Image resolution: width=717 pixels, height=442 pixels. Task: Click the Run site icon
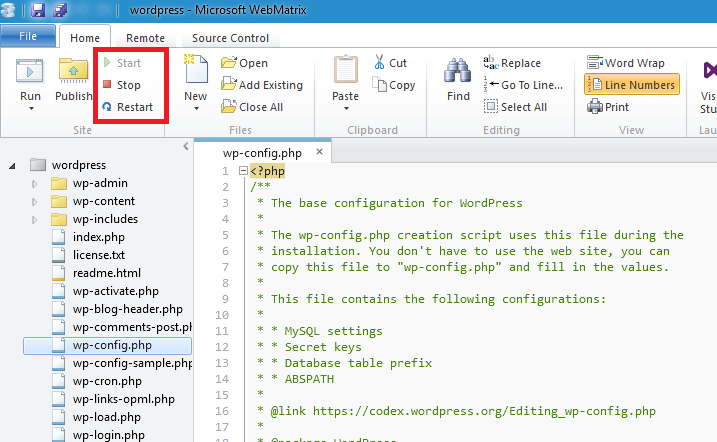tap(30, 71)
